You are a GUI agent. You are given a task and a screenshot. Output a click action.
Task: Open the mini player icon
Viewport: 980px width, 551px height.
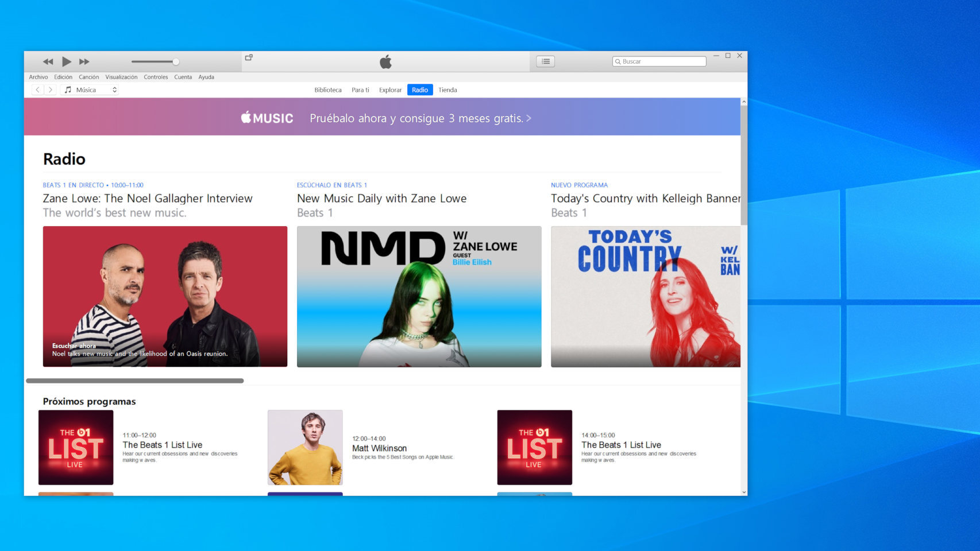pos(249,57)
